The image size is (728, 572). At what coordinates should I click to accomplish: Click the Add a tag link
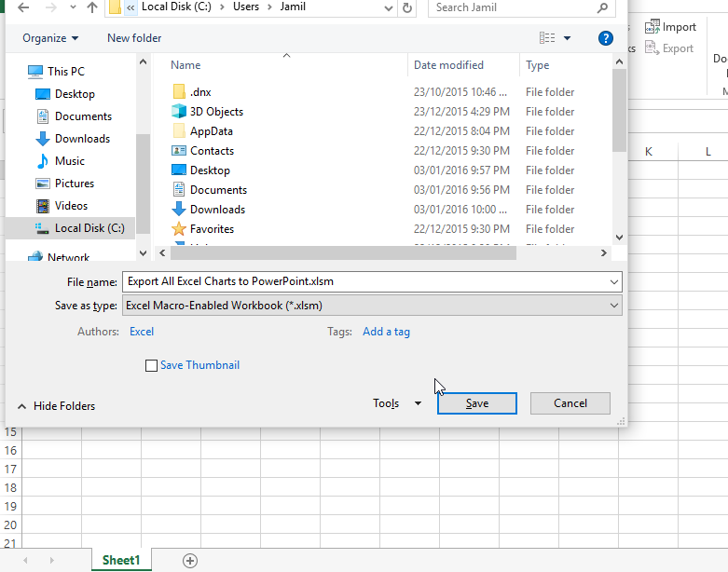[x=386, y=332]
